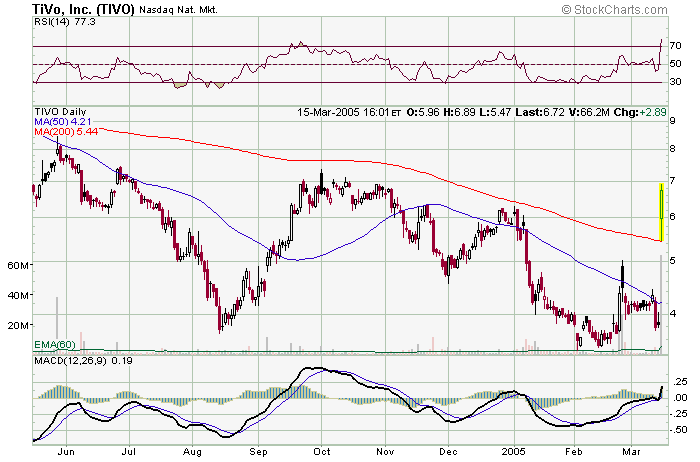Click the 15-Mar-2005 16:01 ET timestamp

pos(349,112)
